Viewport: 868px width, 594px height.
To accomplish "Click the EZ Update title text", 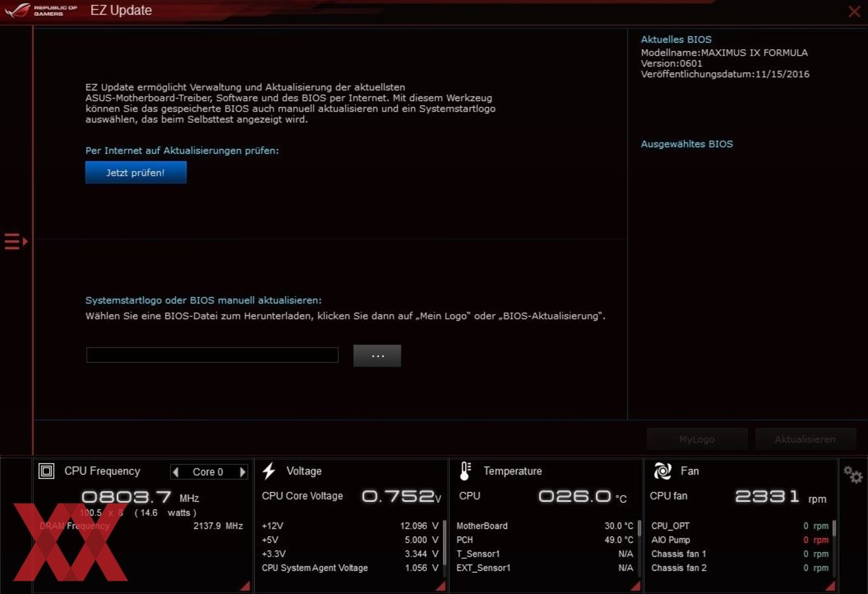I will pyautogui.click(x=121, y=10).
